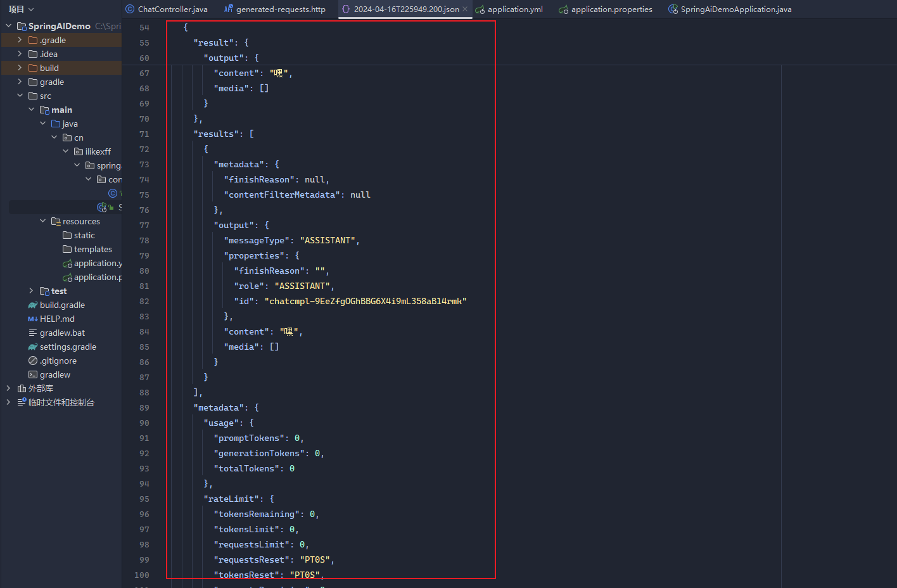
Task: Click the 外部库 library icon
Action: pos(22,388)
